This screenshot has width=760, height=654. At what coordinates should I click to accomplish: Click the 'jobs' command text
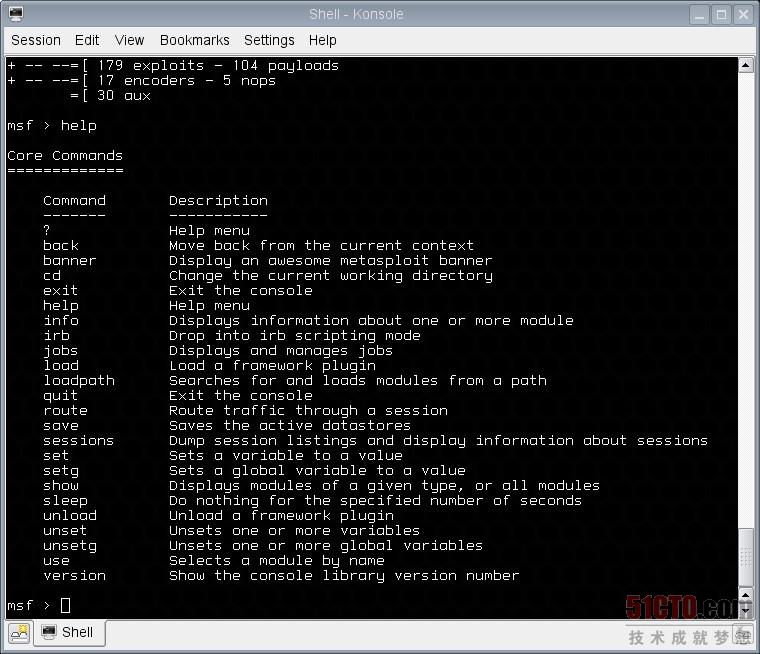click(x=61, y=351)
